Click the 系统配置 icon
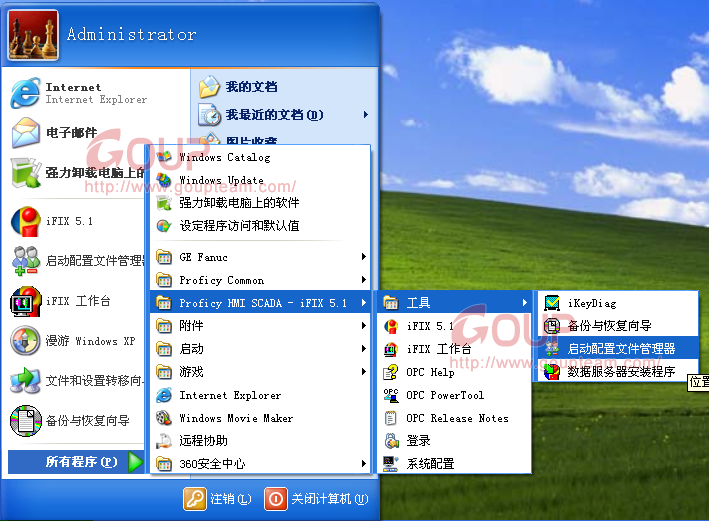709x521 pixels. click(x=391, y=463)
